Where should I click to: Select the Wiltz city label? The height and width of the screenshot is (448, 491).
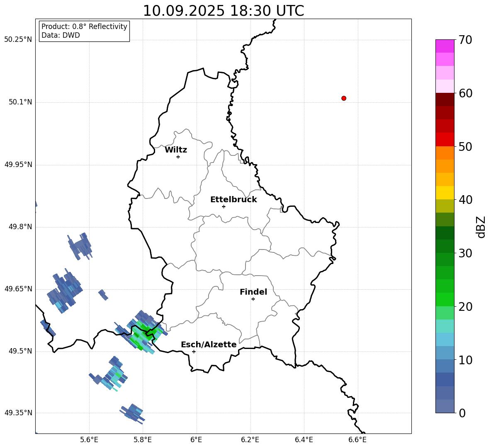point(176,150)
